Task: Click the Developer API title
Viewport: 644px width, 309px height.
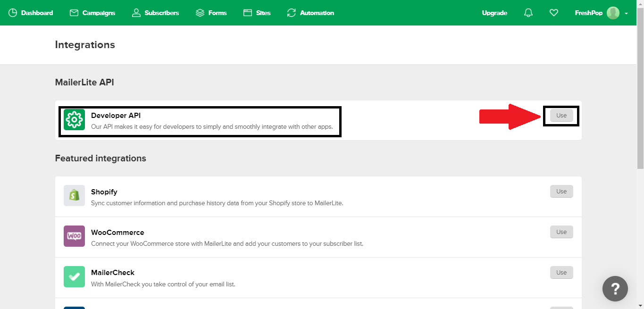Action: pos(116,115)
